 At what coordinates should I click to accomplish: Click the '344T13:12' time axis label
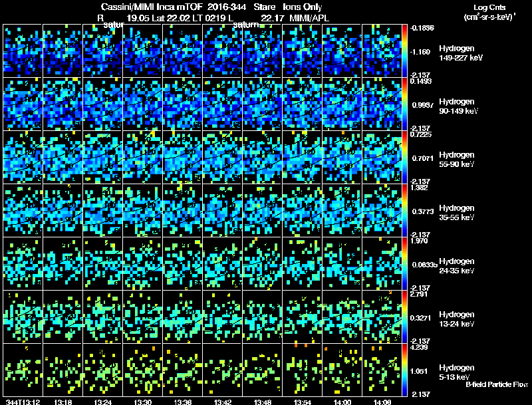pyautogui.click(x=23, y=402)
